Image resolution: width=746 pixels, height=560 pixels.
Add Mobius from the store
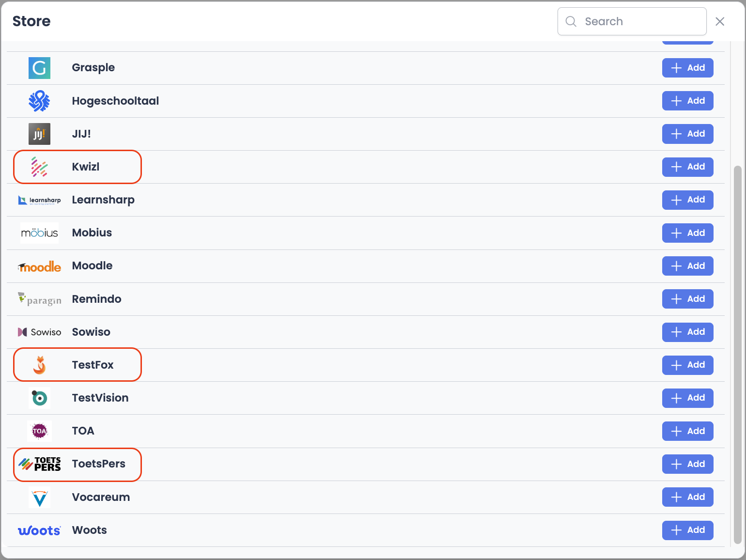point(687,233)
